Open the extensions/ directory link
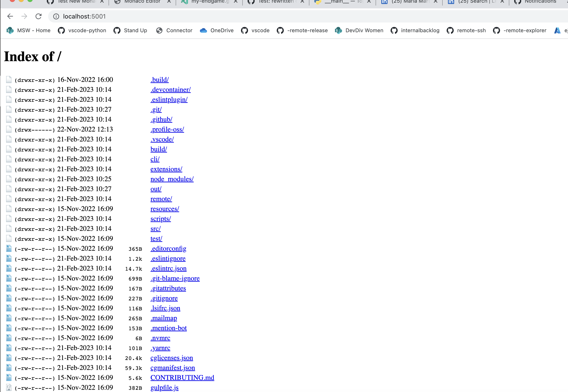Screen dimensions: 568x392 click(166, 169)
